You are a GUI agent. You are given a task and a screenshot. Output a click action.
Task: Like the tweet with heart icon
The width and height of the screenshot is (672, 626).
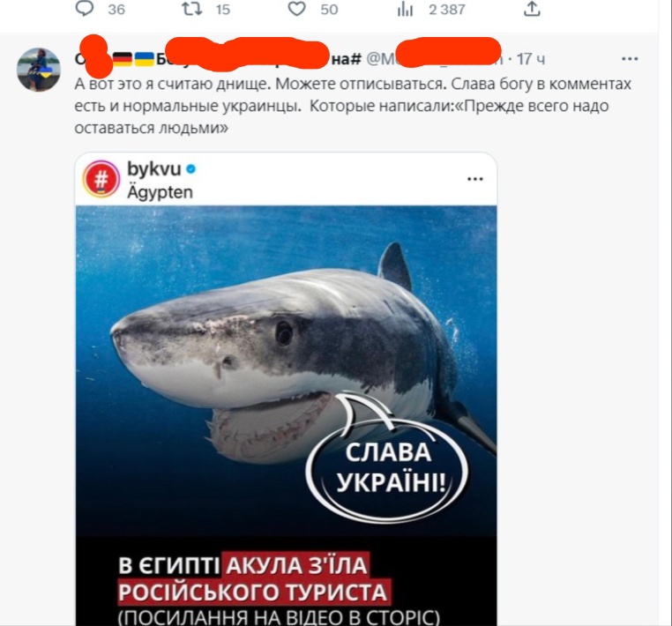pyautogui.click(x=296, y=9)
